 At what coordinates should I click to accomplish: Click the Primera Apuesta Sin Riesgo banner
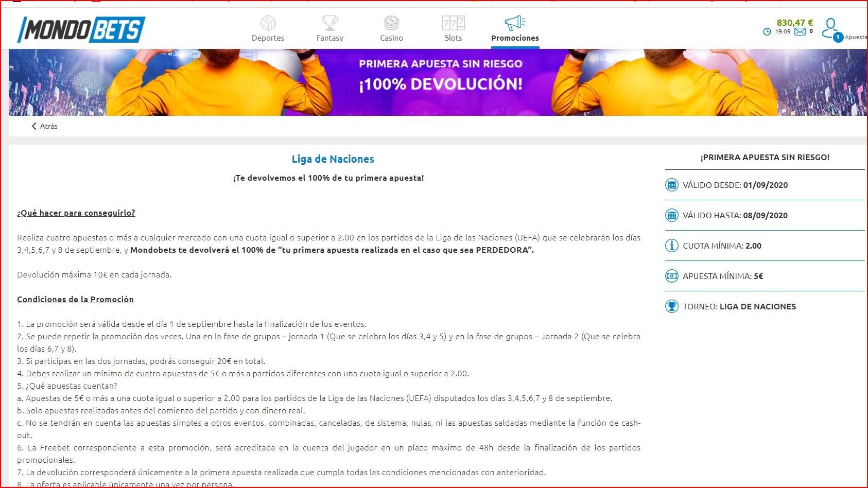438,82
